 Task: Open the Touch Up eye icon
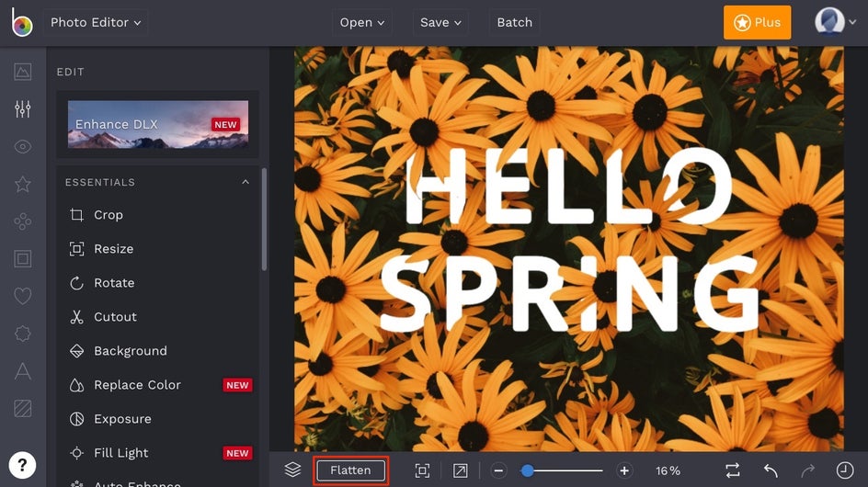pyautogui.click(x=23, y=147)
